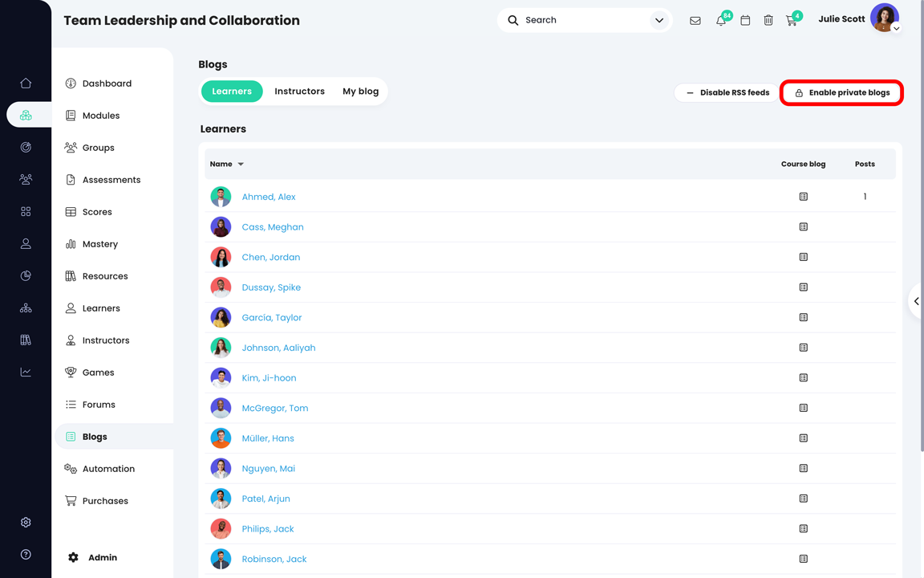The height and width of the screenshot is (578, 924).
Task: Click Kim, Ji-hoon's avatar photo
Action: pos(221,377)
